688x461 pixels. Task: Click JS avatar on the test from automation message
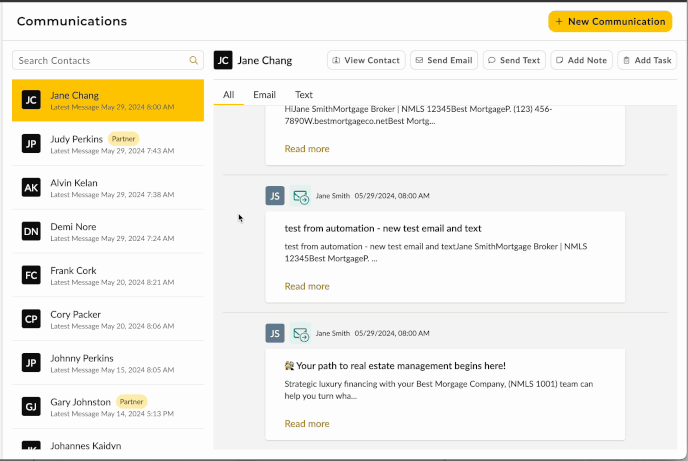(275, 196)
